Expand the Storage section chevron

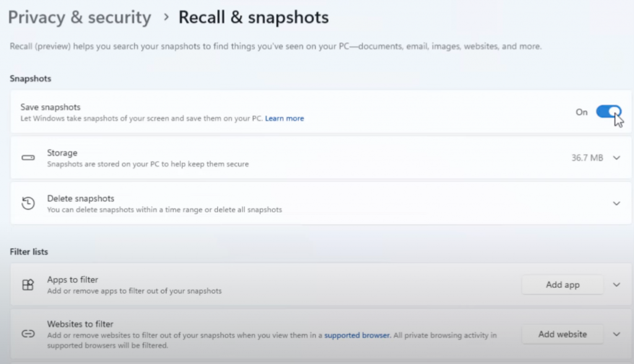pos(616,158)
